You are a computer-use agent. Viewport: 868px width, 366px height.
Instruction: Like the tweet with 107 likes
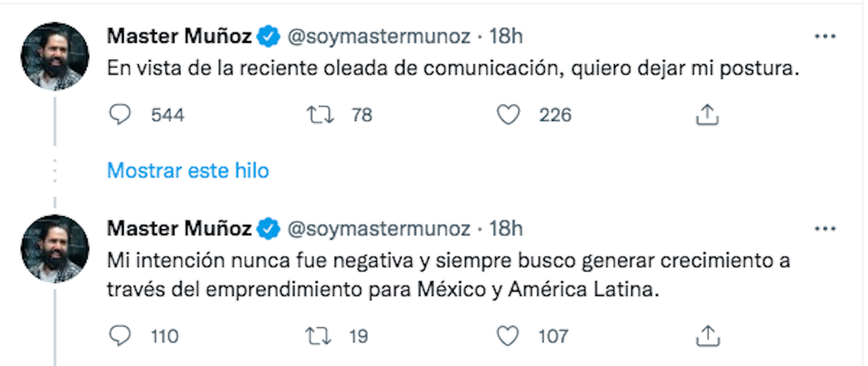(509, 336)
